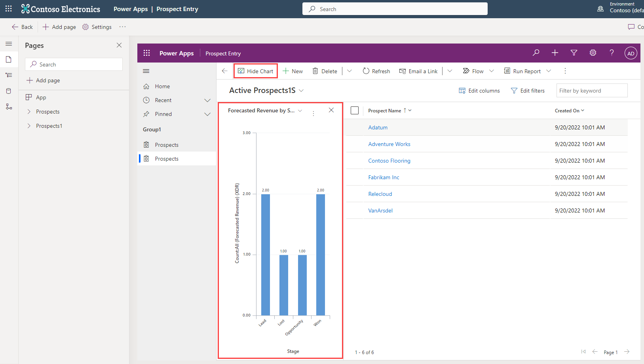Image resolution: width=644 pixels, height=364 pixels.
Task: Open the Comments icon at top right
Action: coord(631,27)
